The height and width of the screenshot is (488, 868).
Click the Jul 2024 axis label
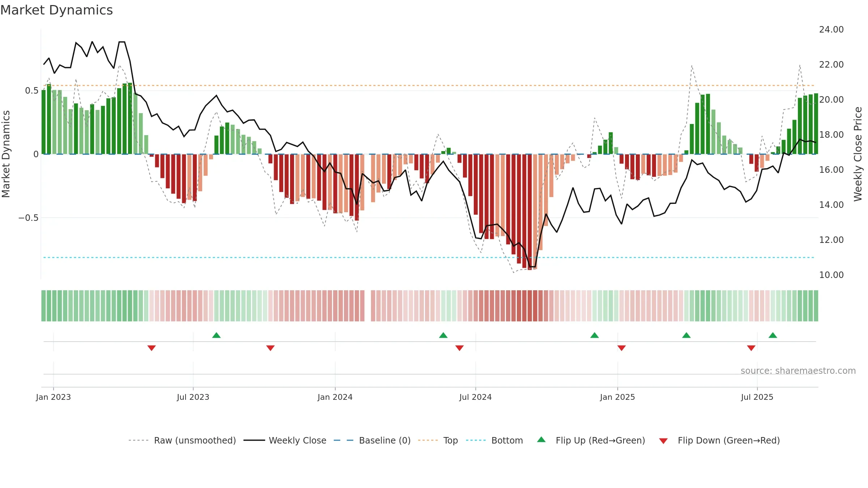pyautogui.click(x=476, y=397)
